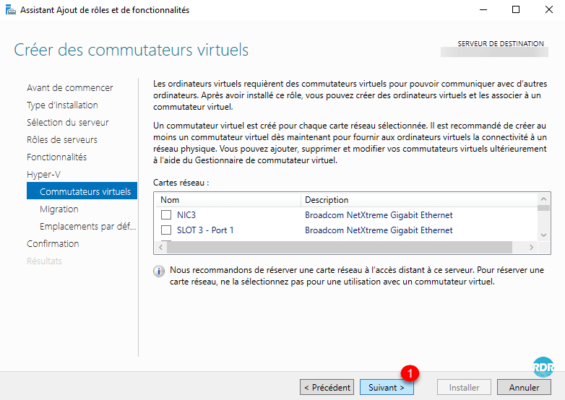Viewport: 565px width, 400px height.
Task: Open the Rôles de serveurs step
Action: (x=62, y=139)
